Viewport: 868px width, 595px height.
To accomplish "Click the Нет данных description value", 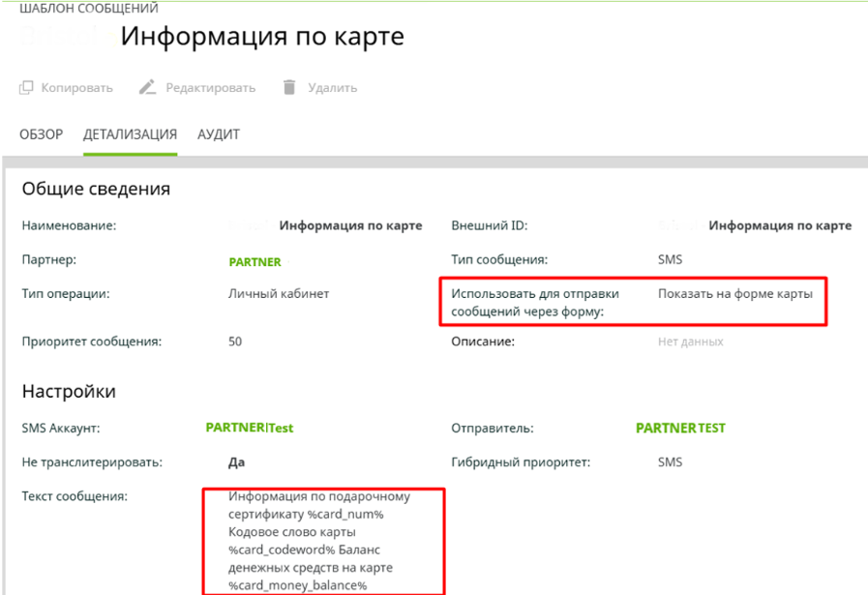I will 690,342.
